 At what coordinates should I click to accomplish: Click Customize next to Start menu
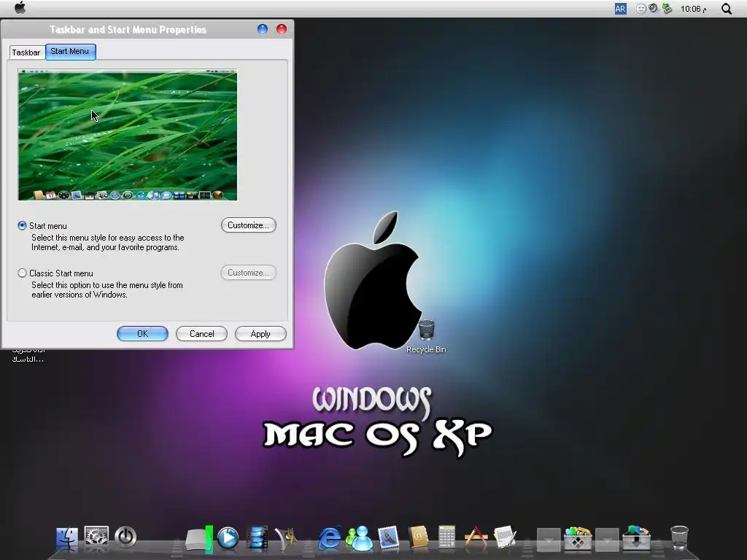(248, 225)
